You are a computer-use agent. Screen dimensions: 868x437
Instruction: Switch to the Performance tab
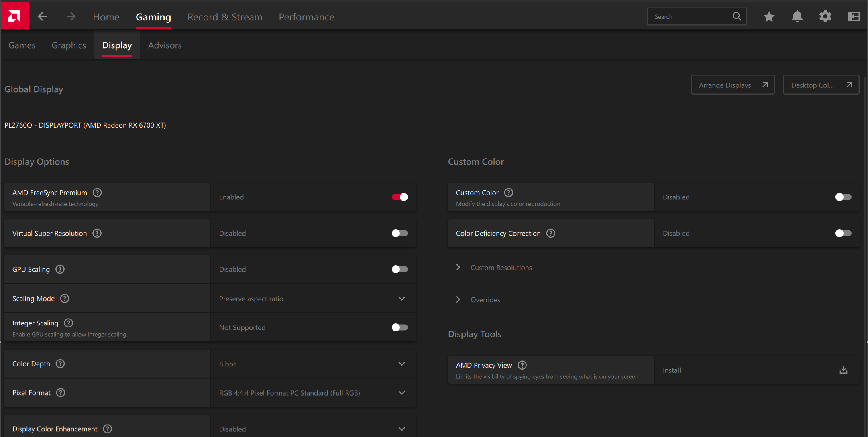[x=306, y=17]
